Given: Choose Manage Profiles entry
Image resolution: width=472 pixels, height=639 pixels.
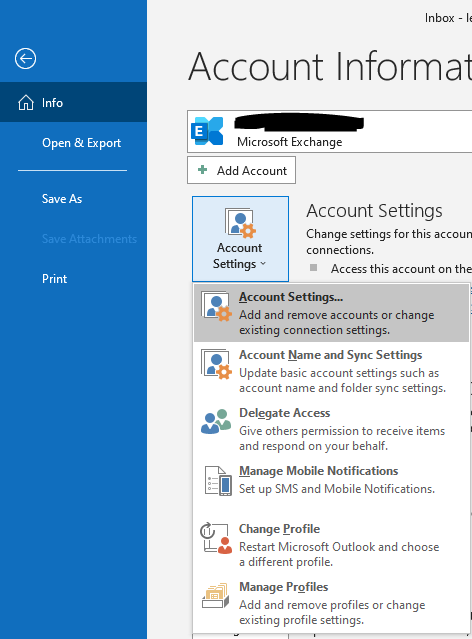Looking at the screenshot, I should tap(331, 603).
